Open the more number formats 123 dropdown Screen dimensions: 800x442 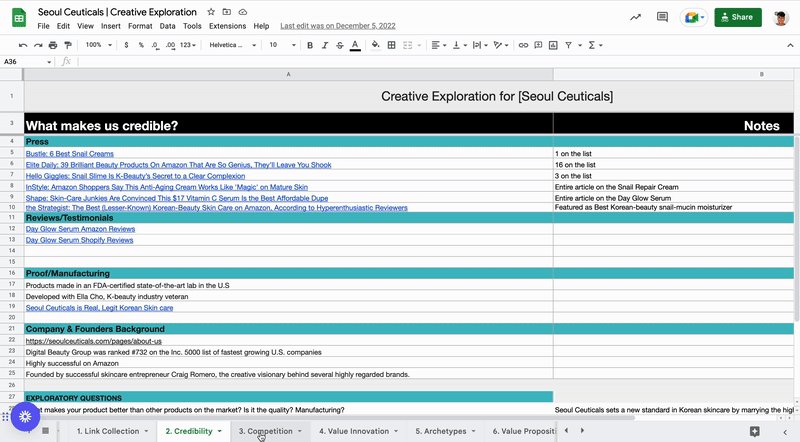188,45
